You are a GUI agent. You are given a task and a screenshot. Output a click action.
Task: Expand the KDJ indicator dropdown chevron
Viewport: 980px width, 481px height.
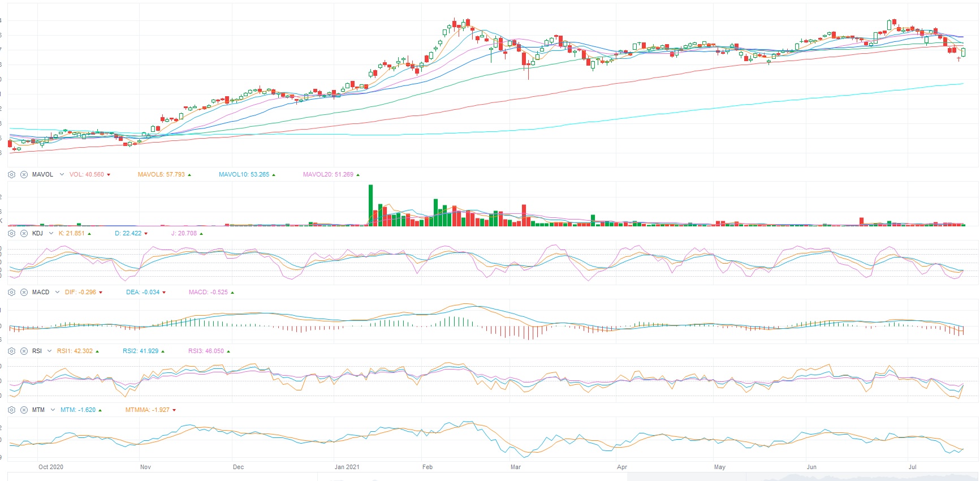click(x=51, y=233)
